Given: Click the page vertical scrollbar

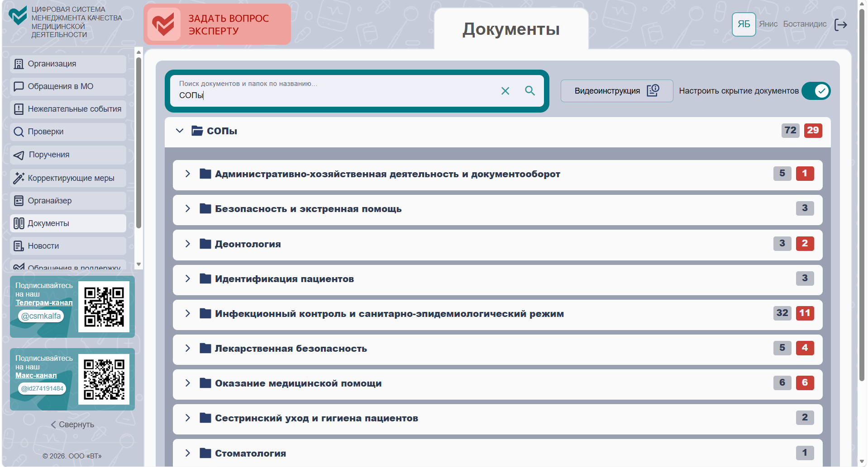Looking at the screenshot, I should coord(862,194).
